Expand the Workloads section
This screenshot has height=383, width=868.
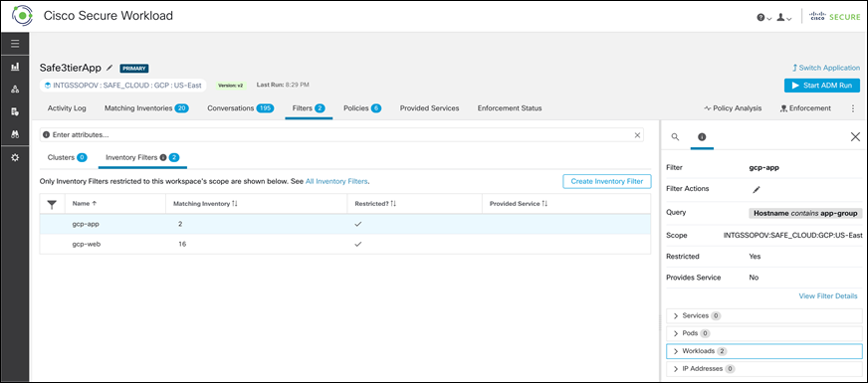[763, 351]
